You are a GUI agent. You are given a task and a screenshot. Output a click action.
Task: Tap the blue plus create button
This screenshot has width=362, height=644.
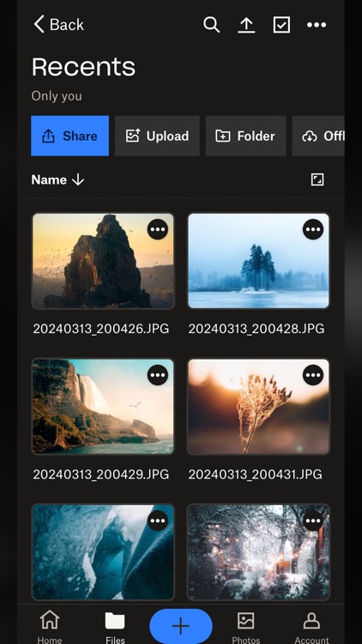tap(181, 626)
